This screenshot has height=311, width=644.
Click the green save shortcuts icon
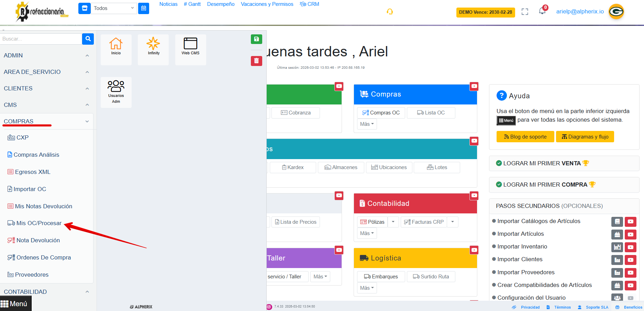pyautogui.click(x=256, y=39)
